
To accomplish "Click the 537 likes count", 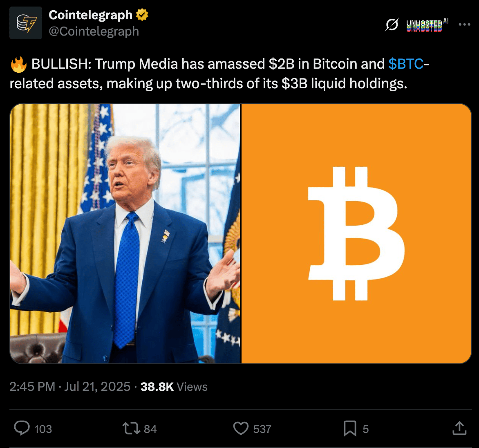I will click(262, 429).
